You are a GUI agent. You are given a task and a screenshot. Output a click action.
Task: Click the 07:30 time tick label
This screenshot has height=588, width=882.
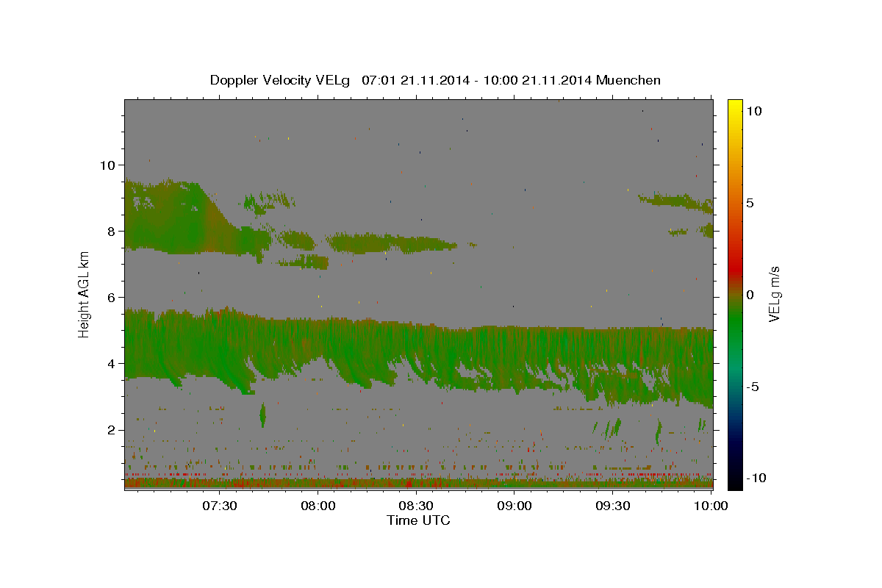pos(220,506)
